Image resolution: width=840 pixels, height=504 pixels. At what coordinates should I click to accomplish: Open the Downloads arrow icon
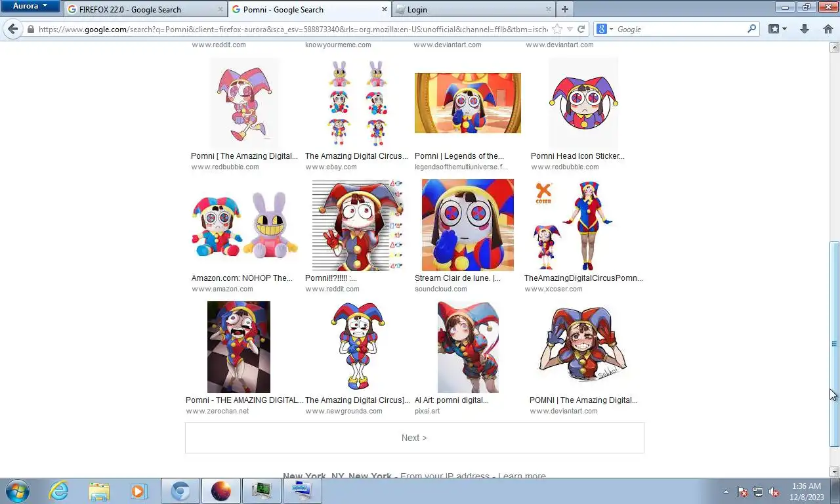pyautogui.click(x=805, y=29)
